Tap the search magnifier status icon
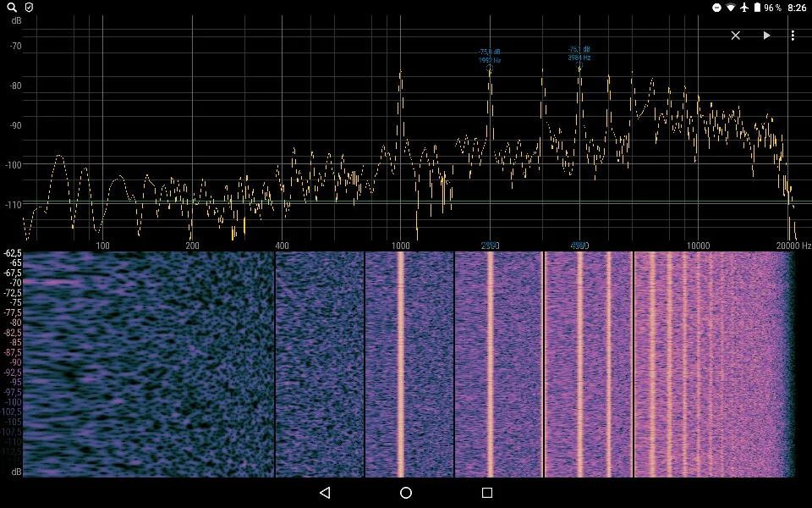812x508 pixels. click(11, 8)
